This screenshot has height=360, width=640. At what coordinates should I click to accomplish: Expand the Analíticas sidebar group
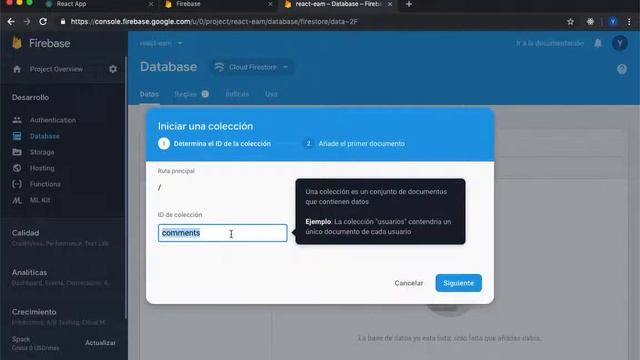pyautogui.click(x=61, y=277)
